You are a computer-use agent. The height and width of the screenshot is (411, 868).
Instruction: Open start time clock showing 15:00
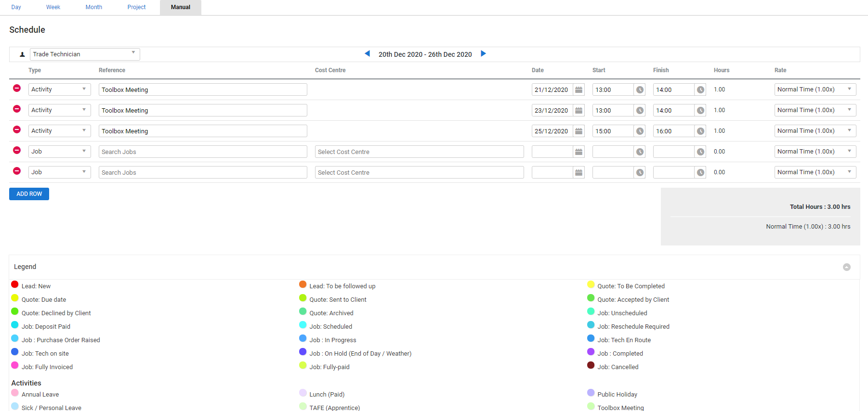coord(640,131)
